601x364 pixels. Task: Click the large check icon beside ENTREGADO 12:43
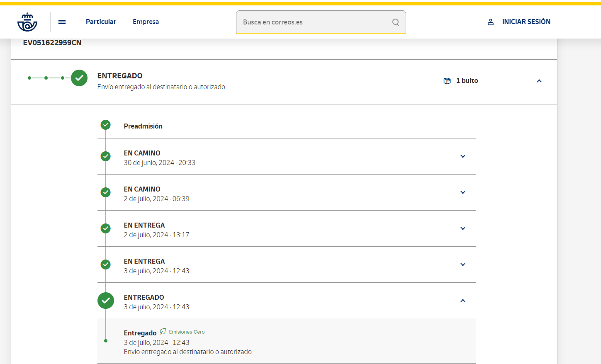tap(106, 301)
